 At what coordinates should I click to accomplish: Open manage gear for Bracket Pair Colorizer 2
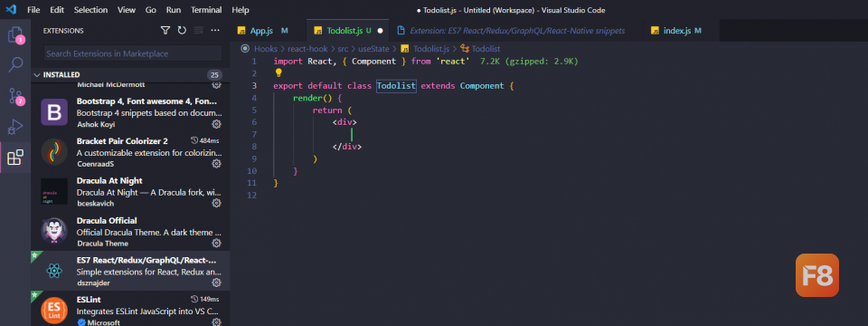[216, 164]
